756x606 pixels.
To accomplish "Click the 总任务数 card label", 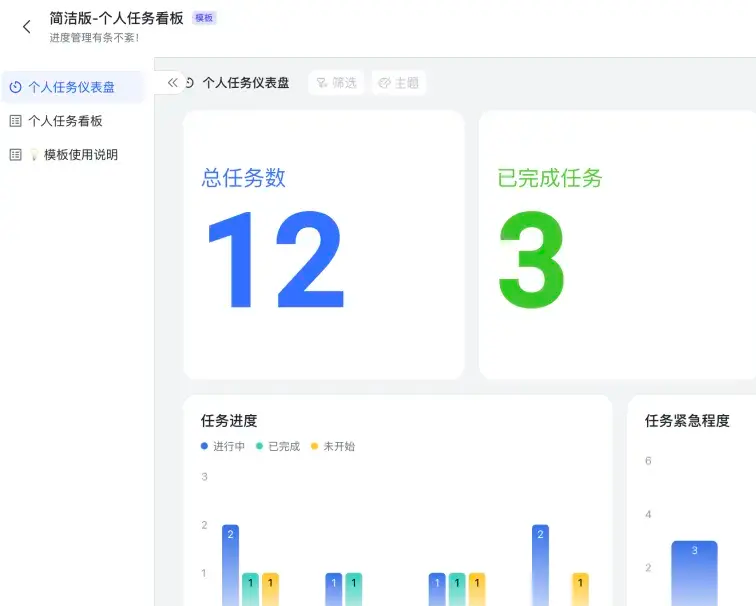I will (x=243, y=178).
